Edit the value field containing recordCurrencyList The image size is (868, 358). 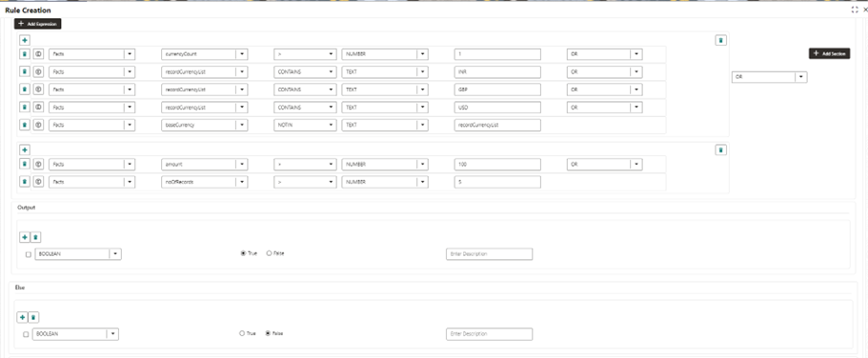pyautogui.click(x=497, y=125)
